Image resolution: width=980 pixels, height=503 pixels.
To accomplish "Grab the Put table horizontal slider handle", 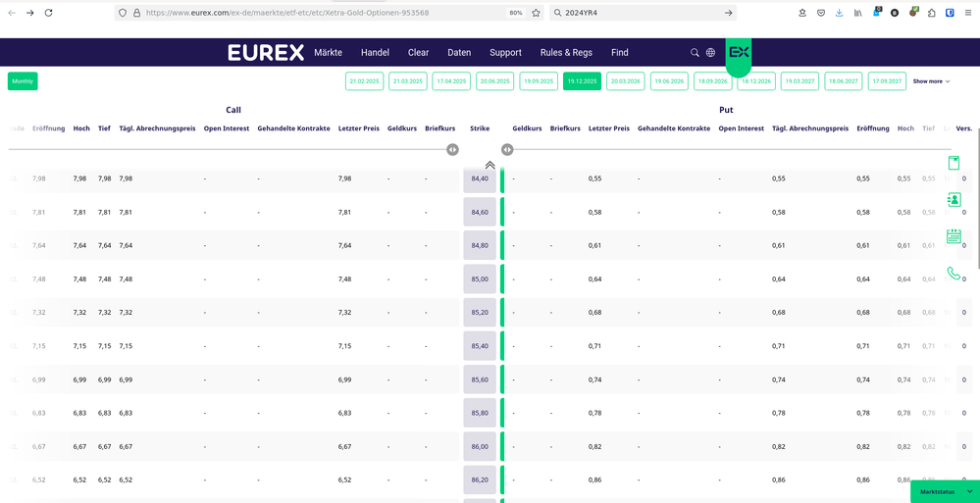I will tap(507, 149).
